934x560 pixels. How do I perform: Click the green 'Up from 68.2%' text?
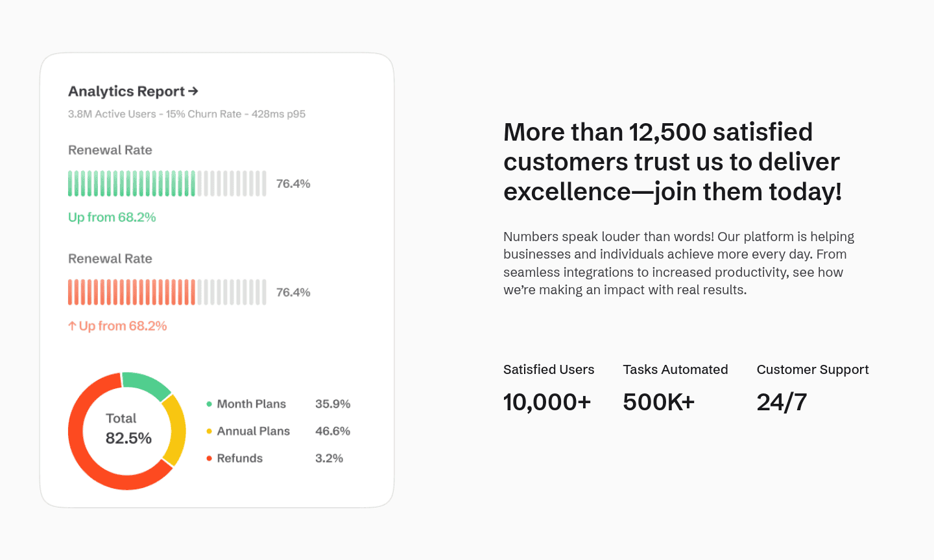(x=112, y=217)
